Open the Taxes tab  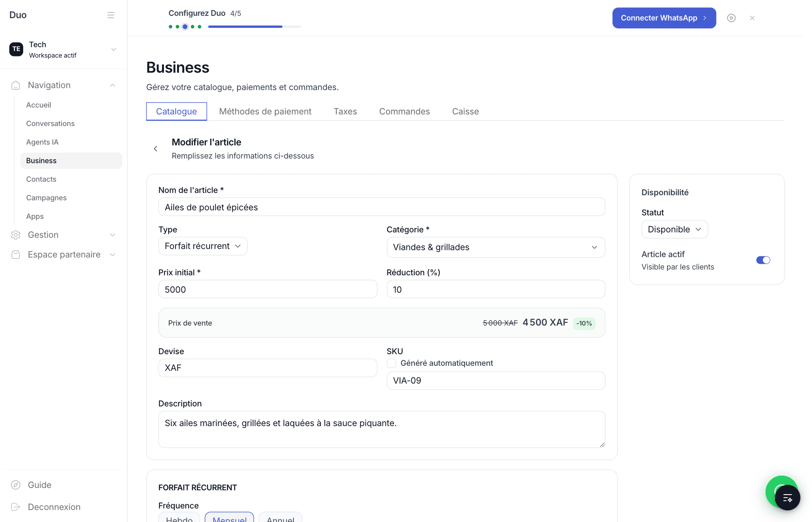click(345, 111)
